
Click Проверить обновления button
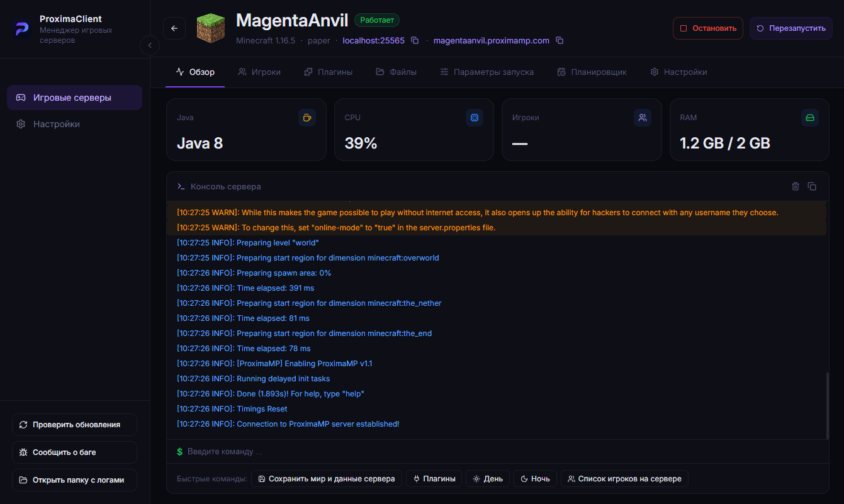[x=74, y=425]
